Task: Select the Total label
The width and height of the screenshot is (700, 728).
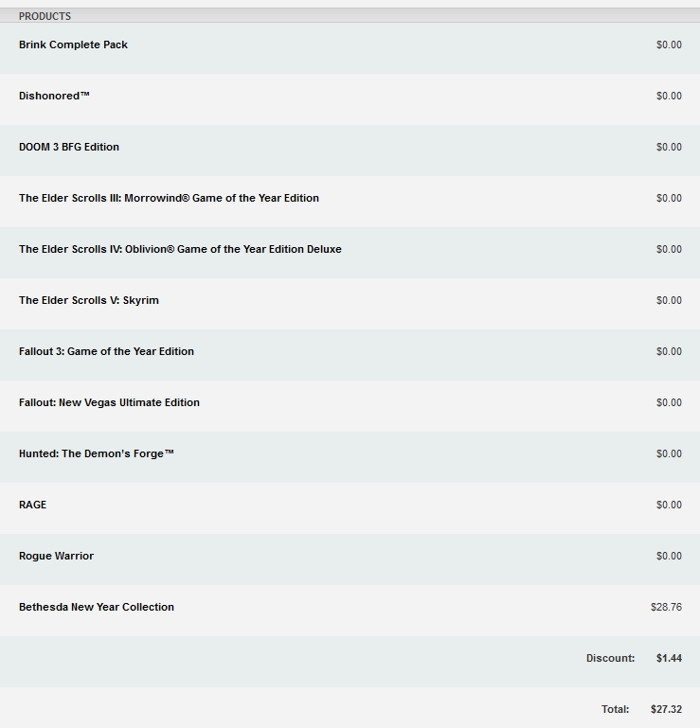Action: click(x=615, y=709)
